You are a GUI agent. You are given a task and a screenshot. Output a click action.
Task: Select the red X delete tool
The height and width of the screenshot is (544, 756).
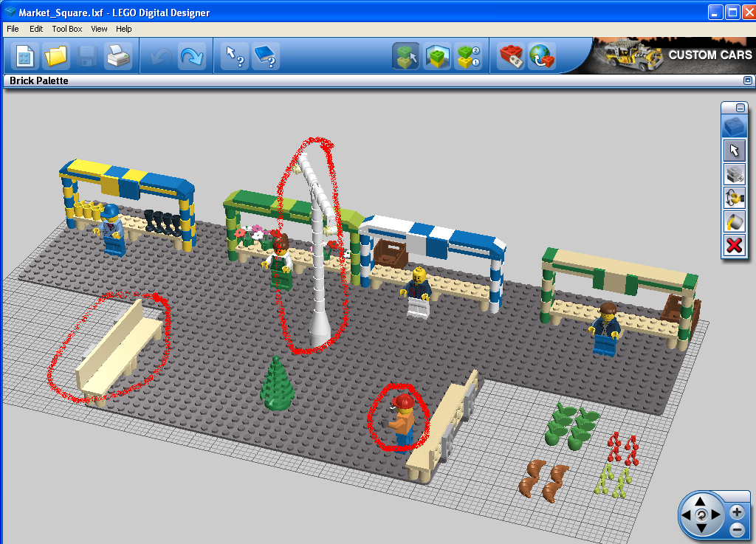(735, 245)
